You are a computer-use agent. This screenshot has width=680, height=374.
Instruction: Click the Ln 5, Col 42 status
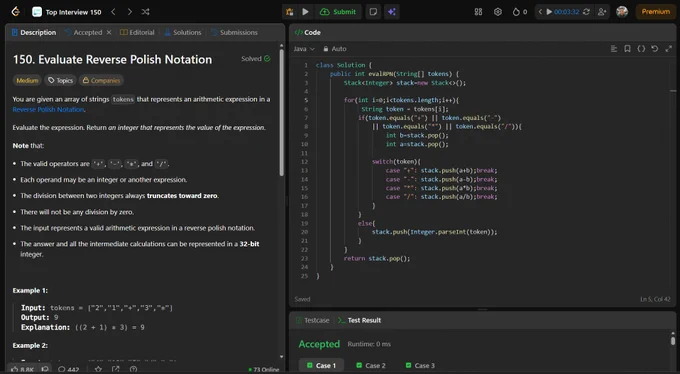655,299
